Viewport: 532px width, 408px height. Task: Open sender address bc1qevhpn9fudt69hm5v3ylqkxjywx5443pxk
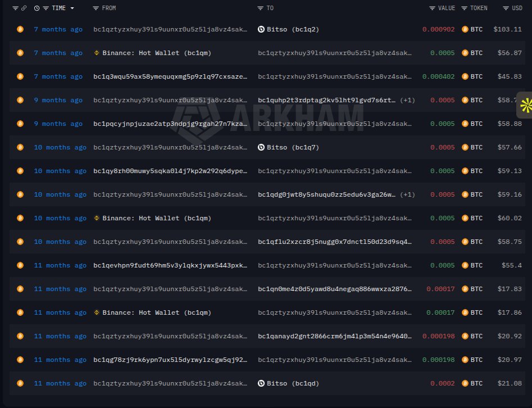(170, 265)
